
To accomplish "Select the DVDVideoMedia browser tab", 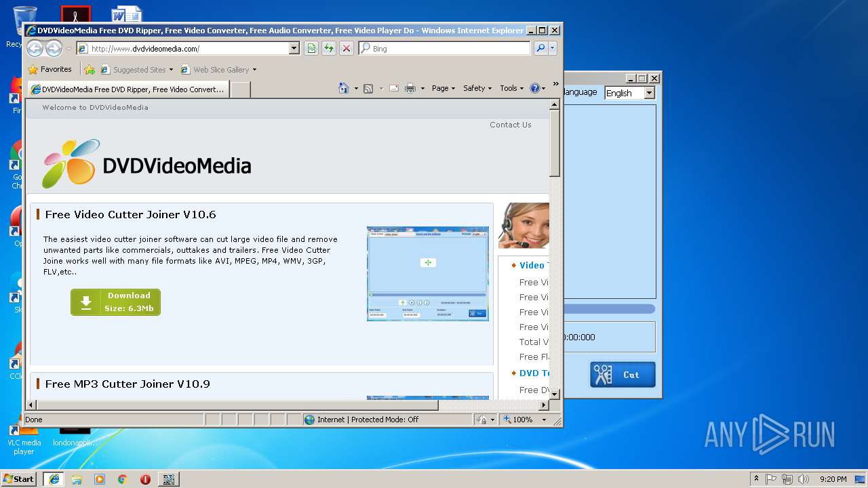I will pyautogui.click(x=127, y=89).
